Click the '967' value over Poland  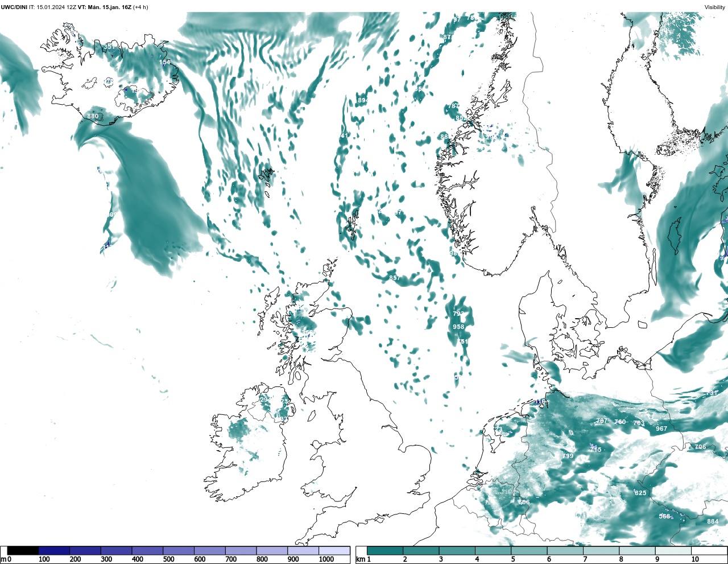[661, 429]
